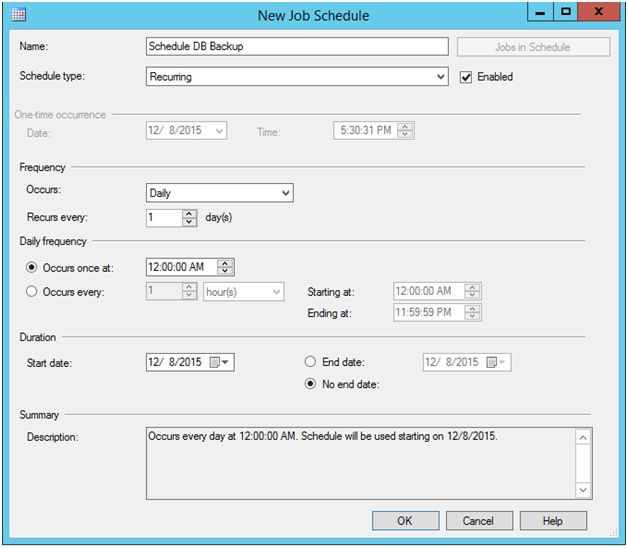Click the Jobs in Schedule button

(x=533, y=47)
